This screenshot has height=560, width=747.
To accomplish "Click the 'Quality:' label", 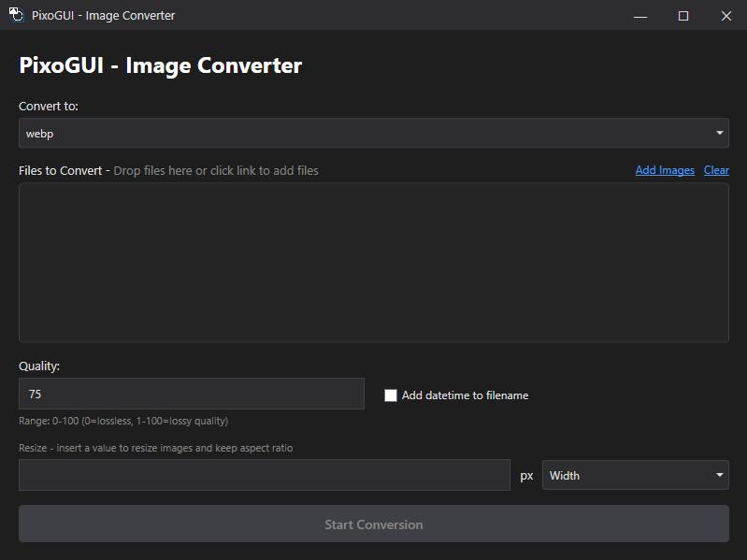I will pyautogui.click(x=39, y=366).
